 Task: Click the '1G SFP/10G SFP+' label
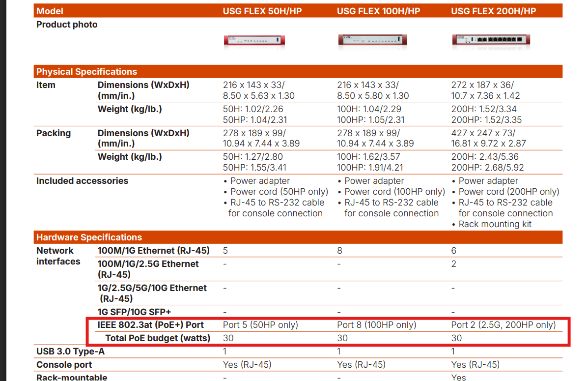pos(134,312)
